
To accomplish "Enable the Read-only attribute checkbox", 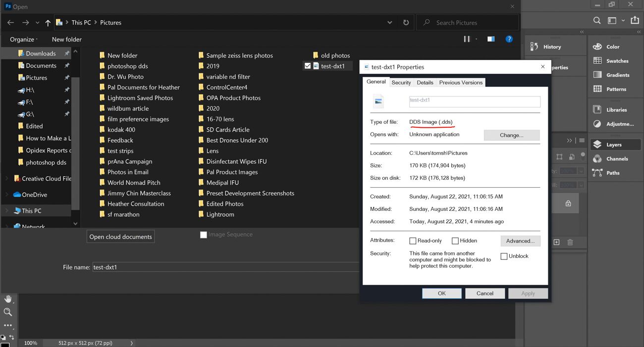I will 413,241.
